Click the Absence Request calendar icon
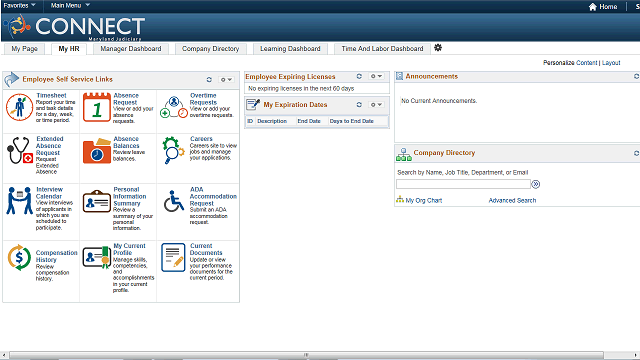This screenshot has height=360, width=640. (97, 107)
